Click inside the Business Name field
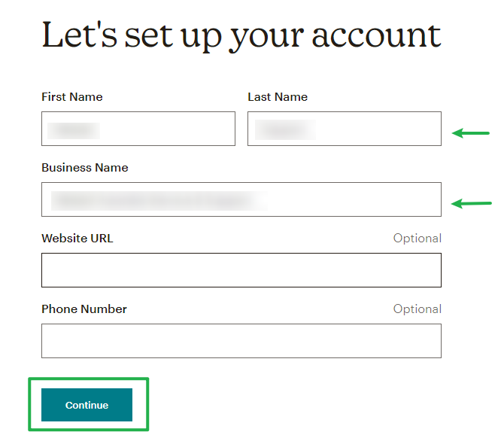Screen dimensions: 504x444 [x=241, y=199]
